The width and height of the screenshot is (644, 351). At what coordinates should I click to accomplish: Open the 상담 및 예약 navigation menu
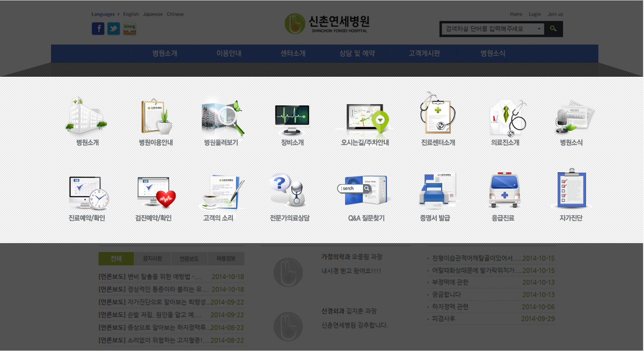coord(357,53)
